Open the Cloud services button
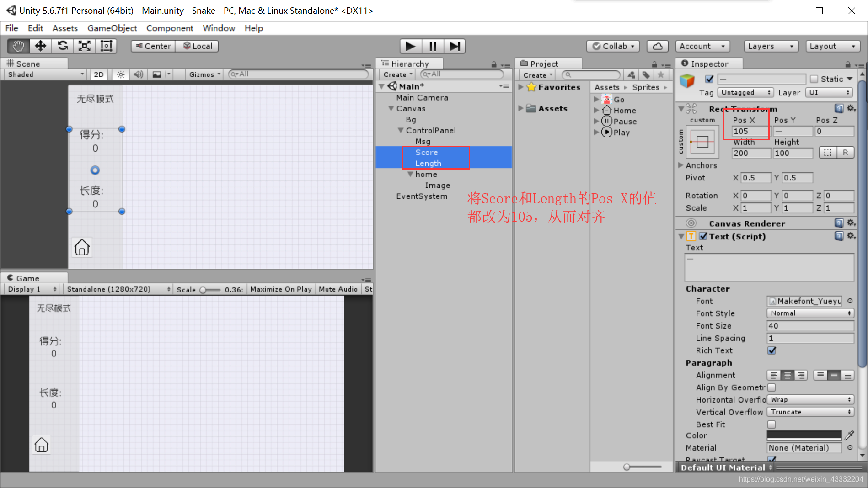This screenshot has height=488, width=868. click(657, 46)
